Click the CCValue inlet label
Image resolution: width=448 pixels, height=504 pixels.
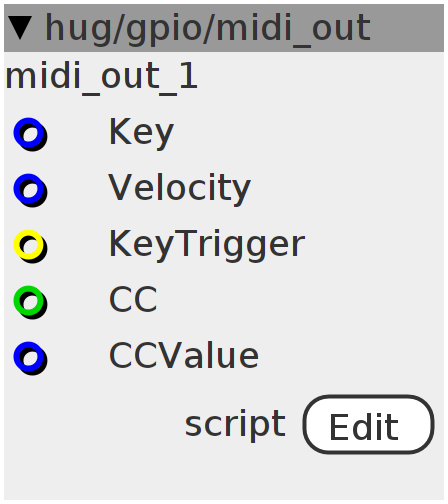[184, 355]
